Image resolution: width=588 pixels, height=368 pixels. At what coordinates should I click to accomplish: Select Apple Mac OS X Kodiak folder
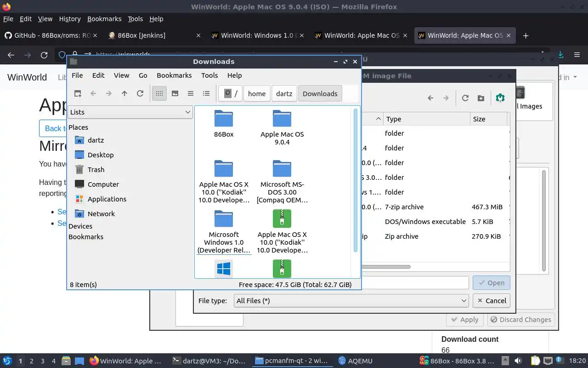coord(224,182)
